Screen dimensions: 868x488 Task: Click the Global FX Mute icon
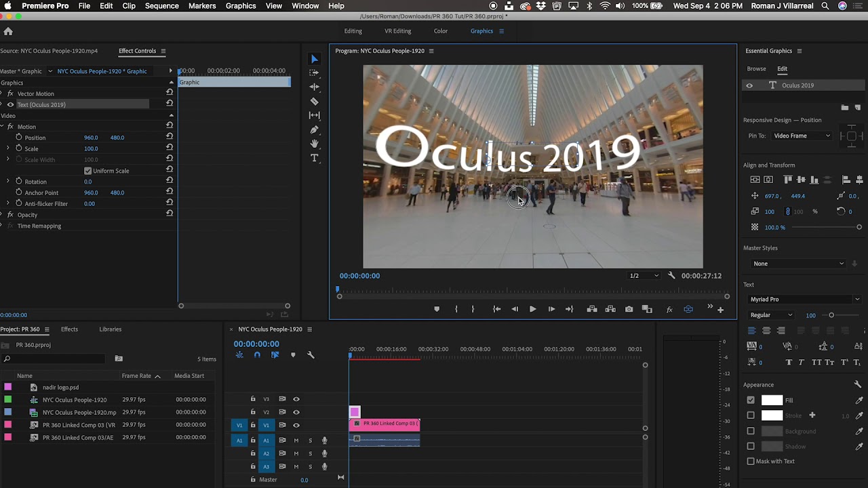(x=669, y=308)
